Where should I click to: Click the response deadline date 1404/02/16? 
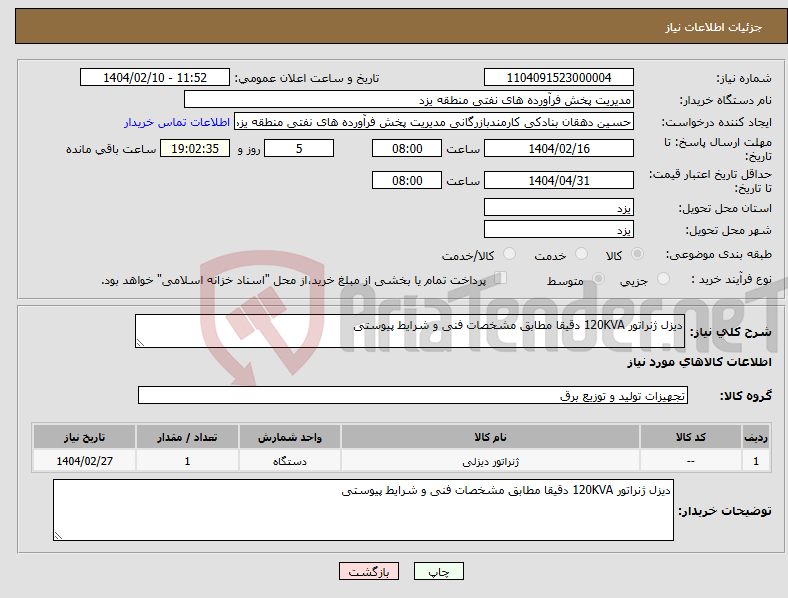[x=558, y=148]
